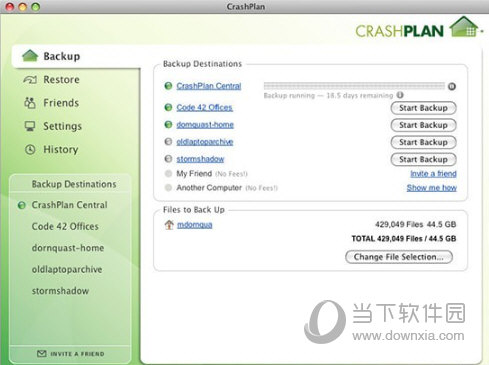Click the Friends people icon
489x365 pixels.
(30, 103)
